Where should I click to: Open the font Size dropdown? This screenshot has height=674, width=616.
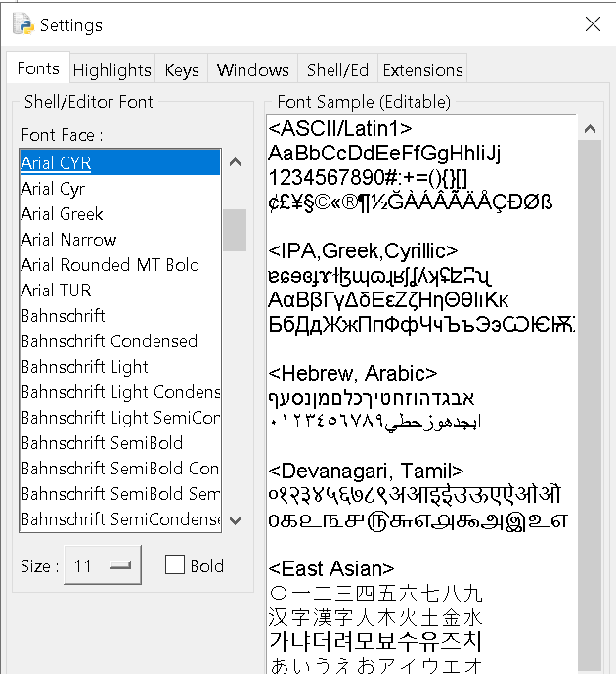pos(103,565)
